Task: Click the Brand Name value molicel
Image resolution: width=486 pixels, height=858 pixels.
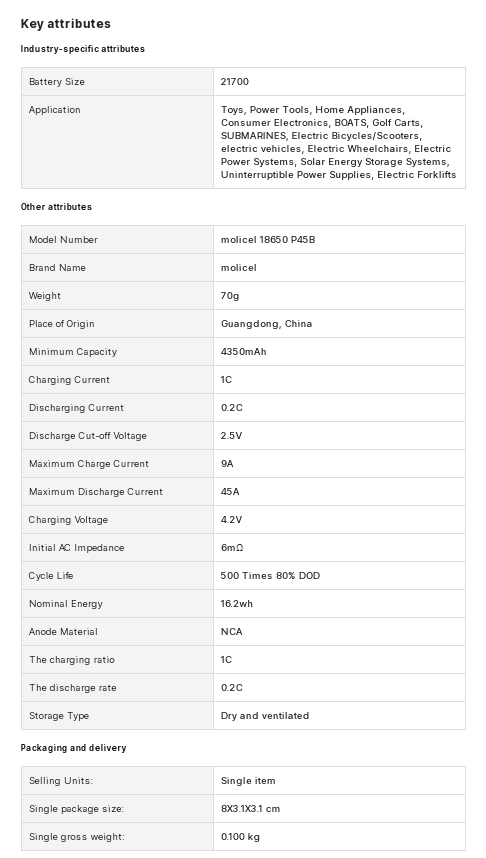Action: click(239, 268)
